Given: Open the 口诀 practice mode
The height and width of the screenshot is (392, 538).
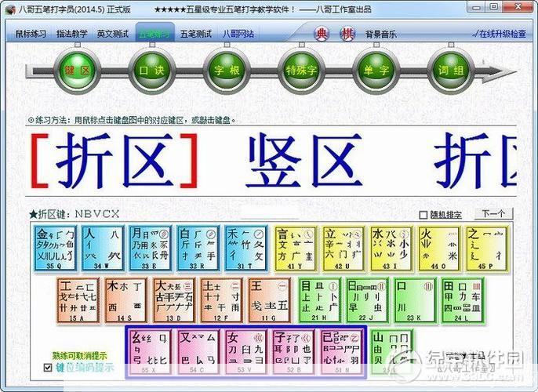Looking at the screenshot, I should point(151,71).
